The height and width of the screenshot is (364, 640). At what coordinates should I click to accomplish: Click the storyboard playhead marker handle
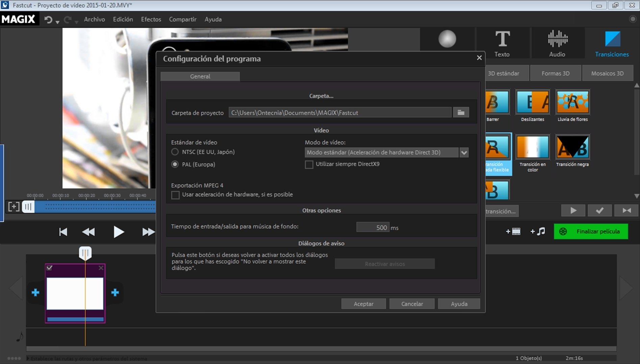coord(85,253)
